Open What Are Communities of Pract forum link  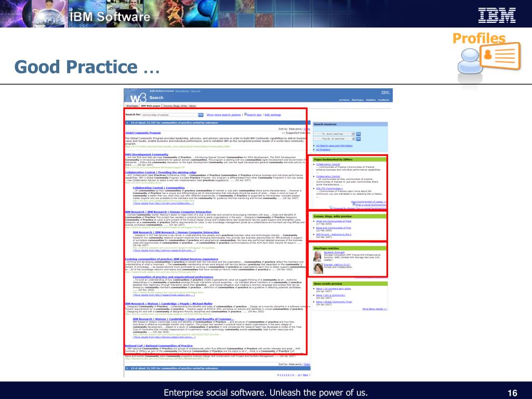point(334,221)
